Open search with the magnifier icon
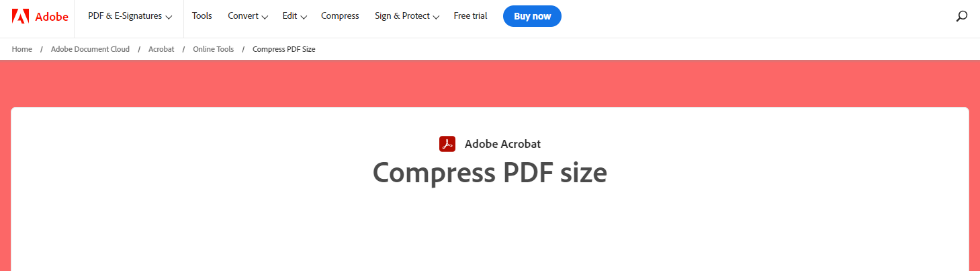This screenshot has height=271, width=980. click(x=961, y=16)
